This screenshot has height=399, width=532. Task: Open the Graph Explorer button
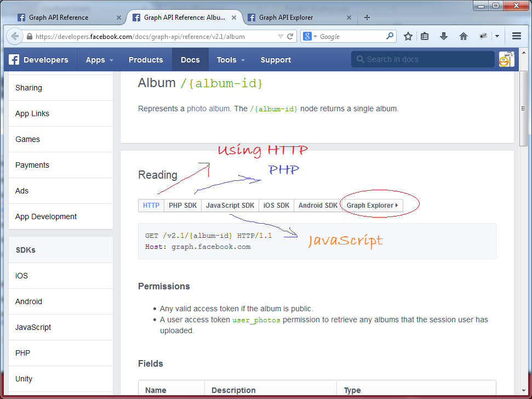pyautogui.click(x=372, y=206)
